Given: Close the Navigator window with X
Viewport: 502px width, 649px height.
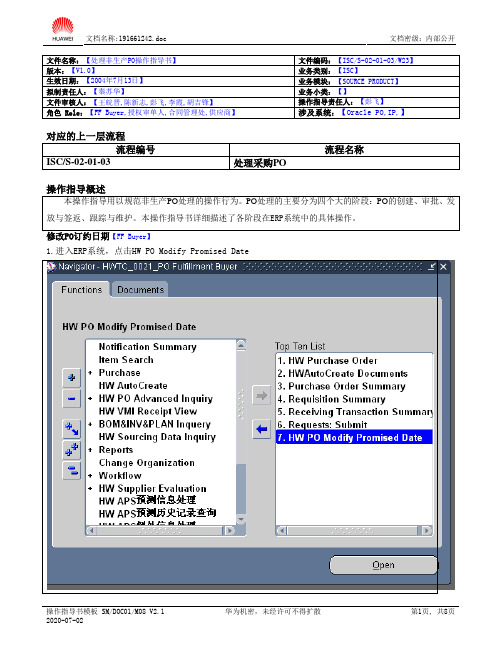Looking at the screenshot, I should tap(443, 267).
